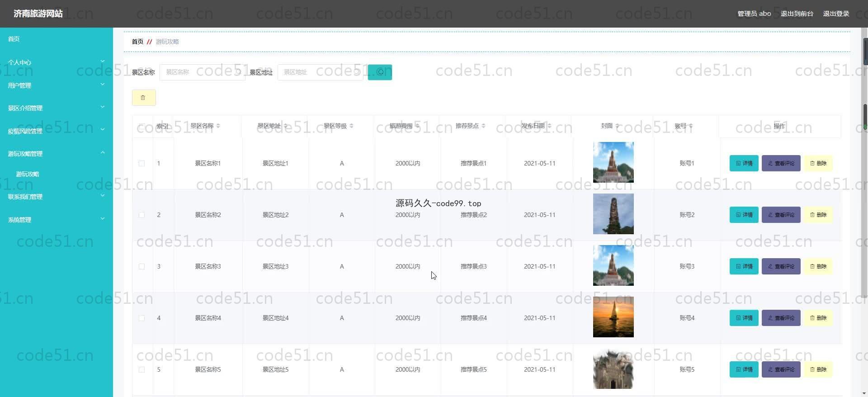This screenshot has height=397, width=868.
Task: Expand 景区介绍管理 sidebar menu
Action: [x=57, y=108]
